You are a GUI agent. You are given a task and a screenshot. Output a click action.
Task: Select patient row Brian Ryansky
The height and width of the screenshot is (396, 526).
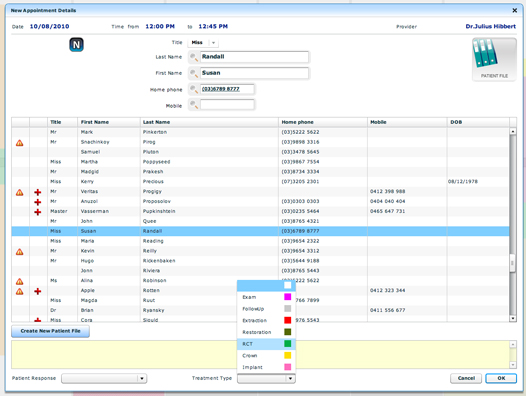(260, 310)
